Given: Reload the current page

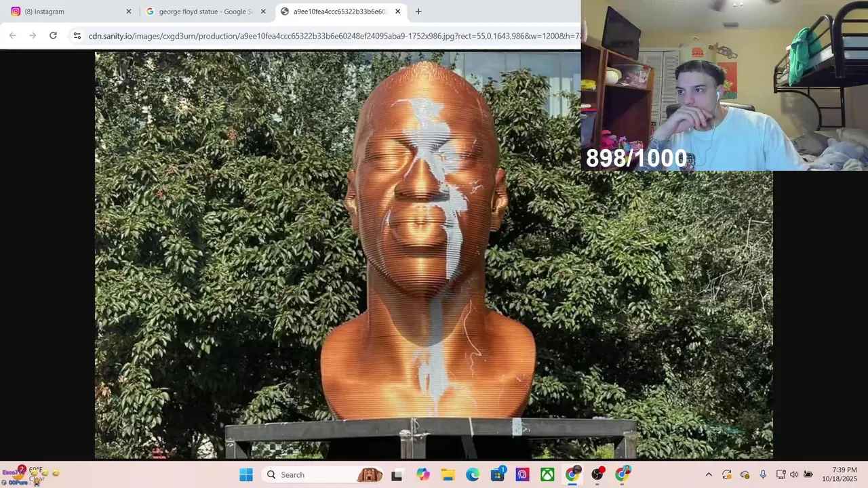Looking at the screenshot, I should click(53, 35).
